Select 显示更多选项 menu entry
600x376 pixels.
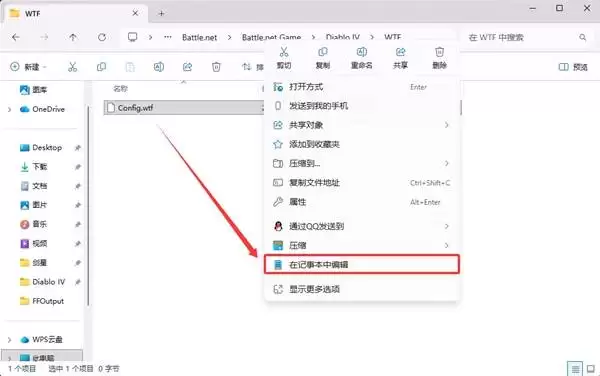[362, 289]
